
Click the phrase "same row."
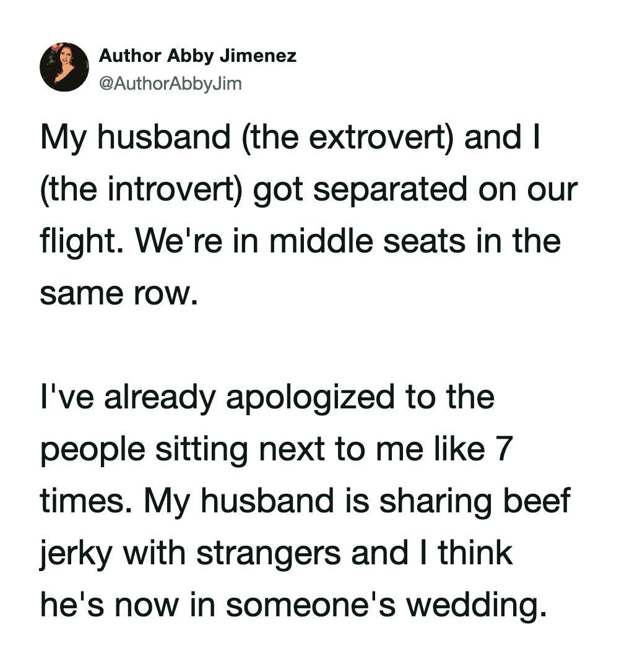[x=119, y=293]
